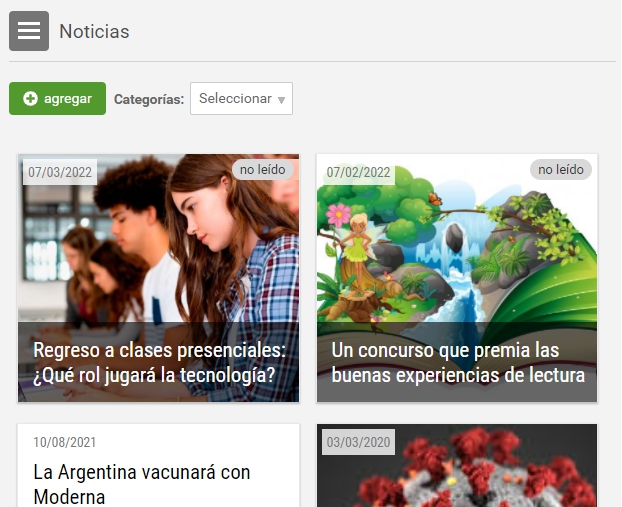Open the hamburger menu

[29, 31]
